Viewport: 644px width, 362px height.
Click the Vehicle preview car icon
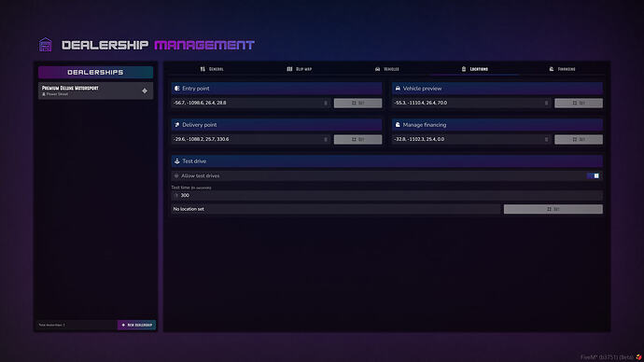[x=398, y=89]
